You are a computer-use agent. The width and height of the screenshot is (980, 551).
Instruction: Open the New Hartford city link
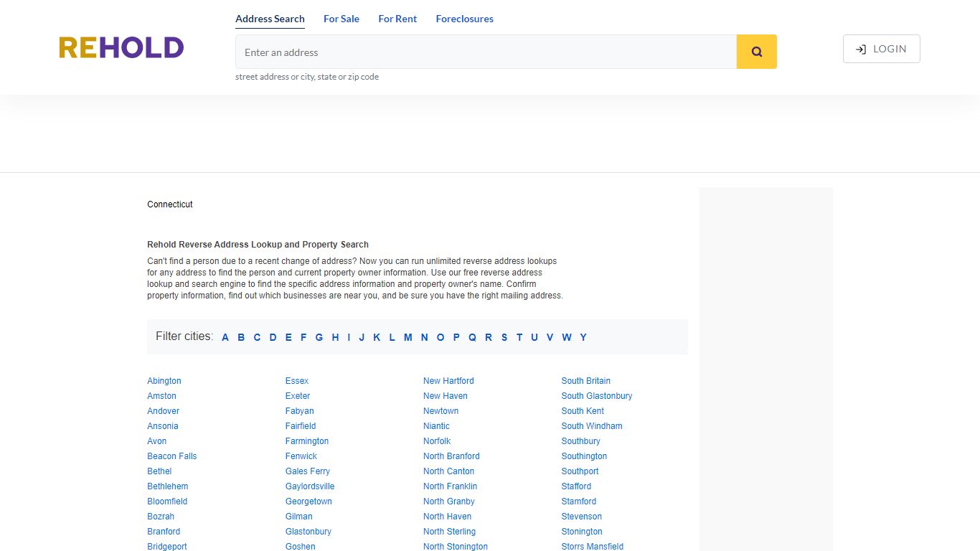click(x=448, y=381)
